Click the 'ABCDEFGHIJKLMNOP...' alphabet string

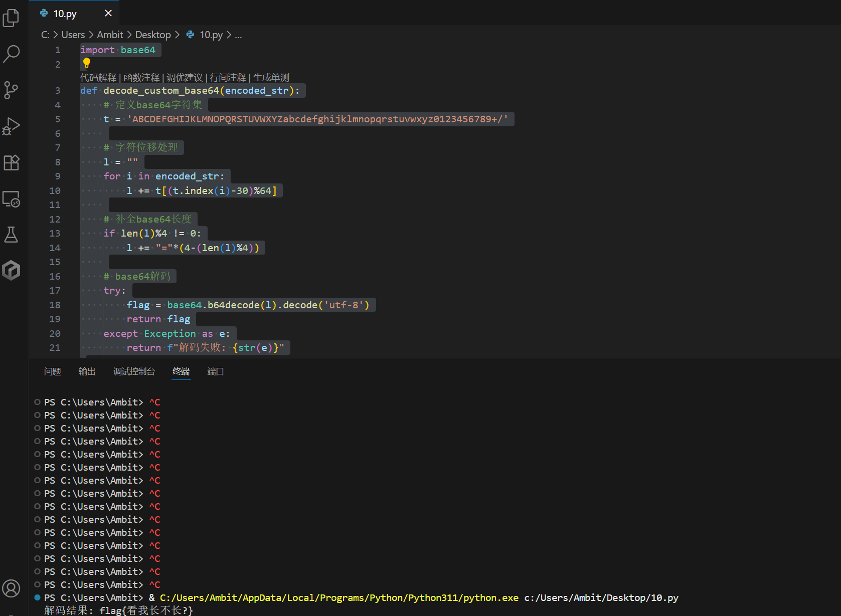(x=317, y=119)
